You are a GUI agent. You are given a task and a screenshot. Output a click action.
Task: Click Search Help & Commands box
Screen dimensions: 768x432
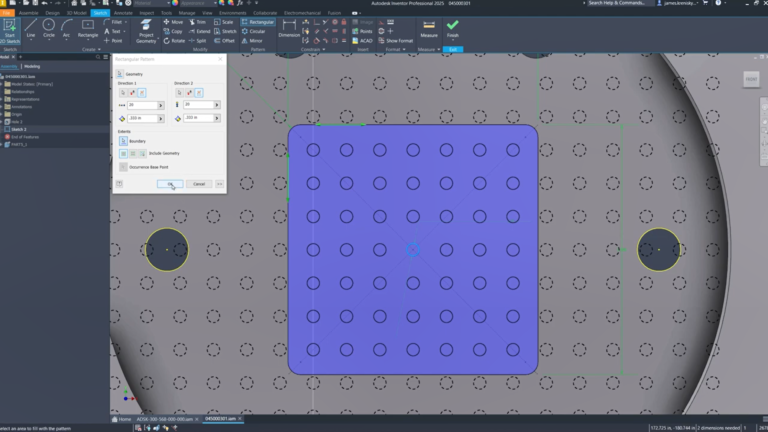click(x=619, y=3)
